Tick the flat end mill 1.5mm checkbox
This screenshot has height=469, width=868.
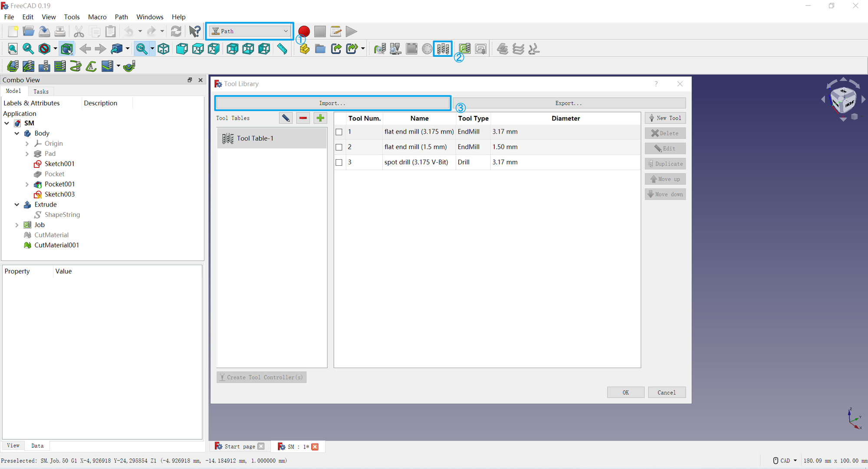(339, 147)
